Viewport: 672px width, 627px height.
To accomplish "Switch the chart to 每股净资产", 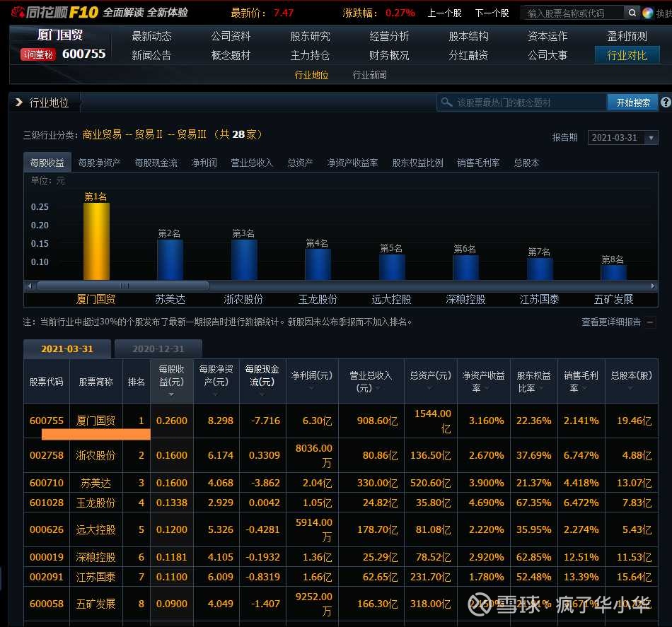I will click(99, 163).
